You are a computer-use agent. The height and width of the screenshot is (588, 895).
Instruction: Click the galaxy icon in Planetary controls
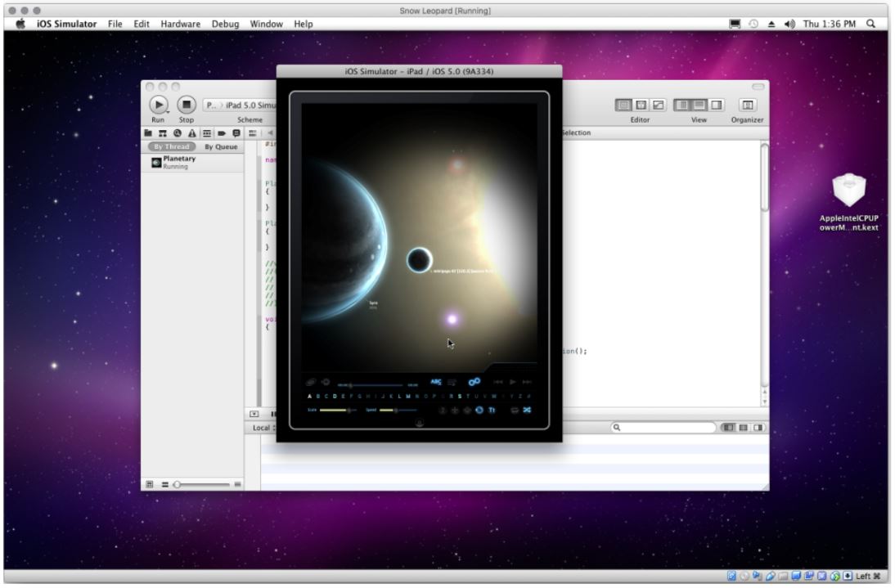tap(311, 382)
